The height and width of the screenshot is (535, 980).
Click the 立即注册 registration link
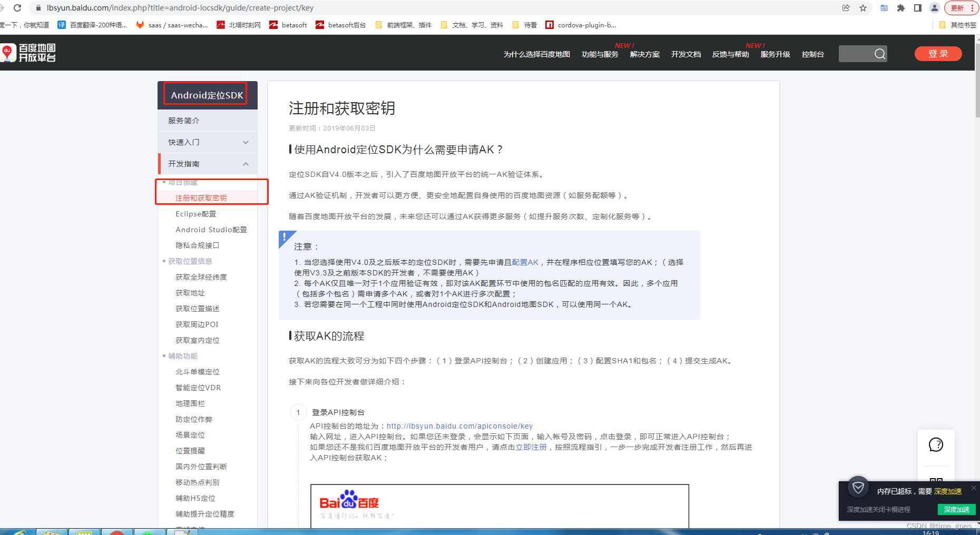pyautogui.click(x=531, y=447)
